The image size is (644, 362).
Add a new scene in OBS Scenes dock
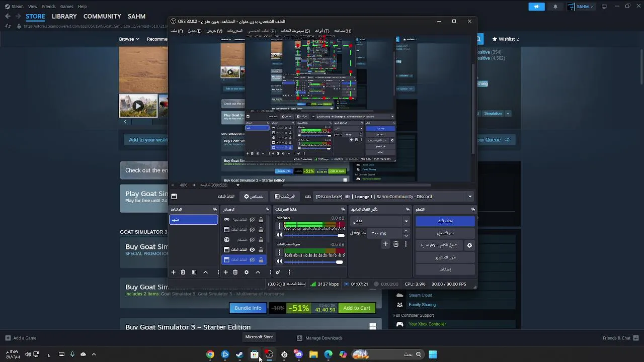coord(173,272)
